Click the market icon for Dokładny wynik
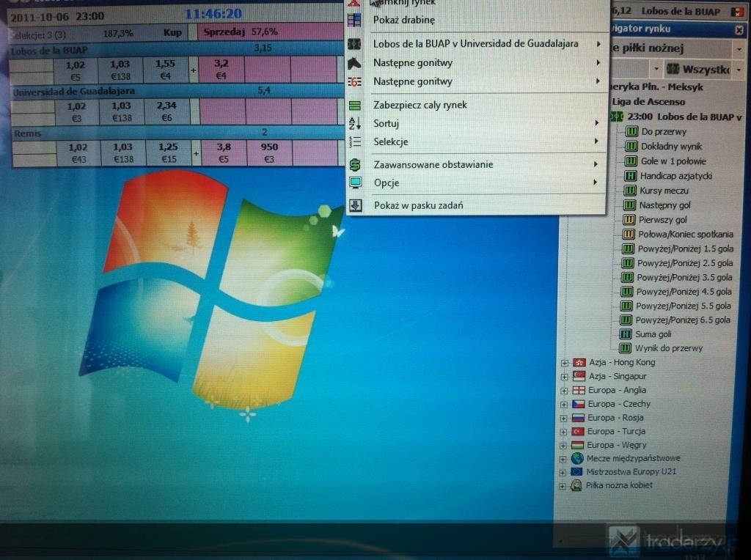Image resolution: width=751 pixels, height=560 pixels. tap(631, 146)
